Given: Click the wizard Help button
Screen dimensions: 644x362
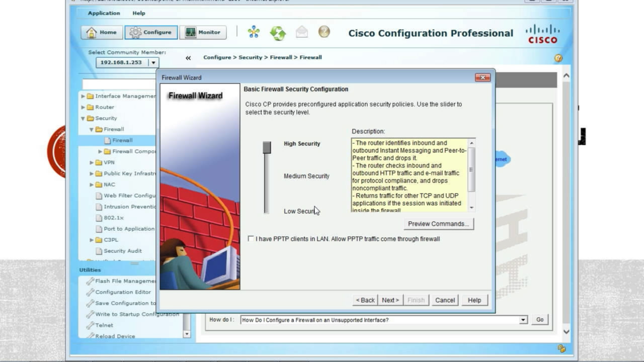Looking at the screenshot, I should 474,300.
